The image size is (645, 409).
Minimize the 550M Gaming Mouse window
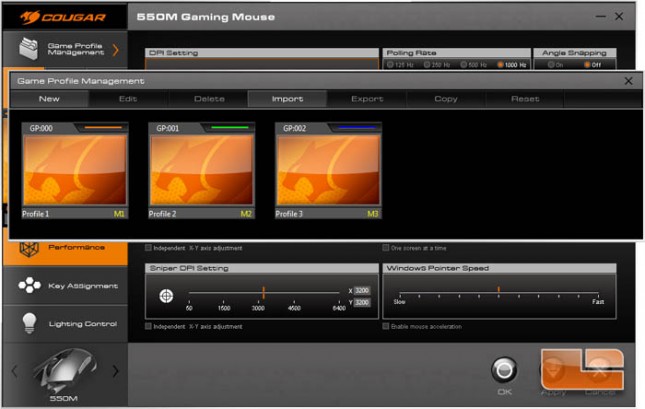click(601, 16)
